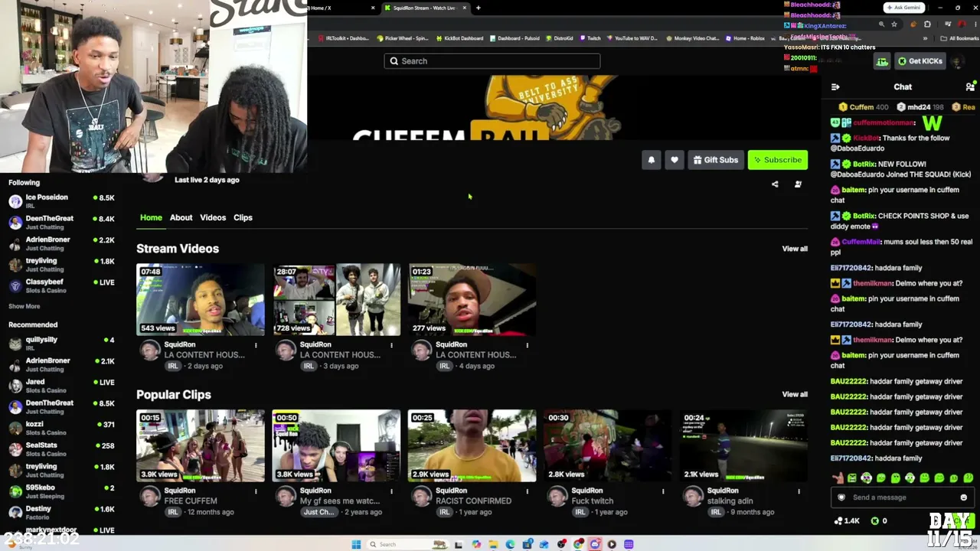Play the 00:50 popular clip thumbnail
This screenshot has width=980, height=551.
[336, 446]
